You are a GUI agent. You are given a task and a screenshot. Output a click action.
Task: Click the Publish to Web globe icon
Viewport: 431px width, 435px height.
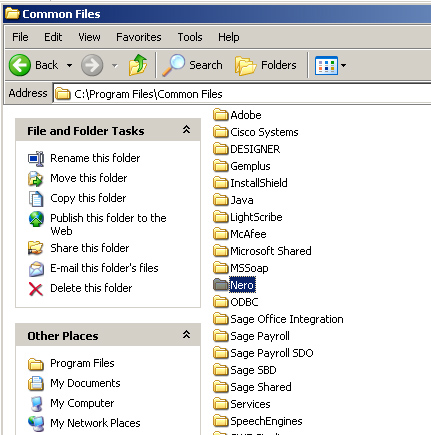click(36, 219)
